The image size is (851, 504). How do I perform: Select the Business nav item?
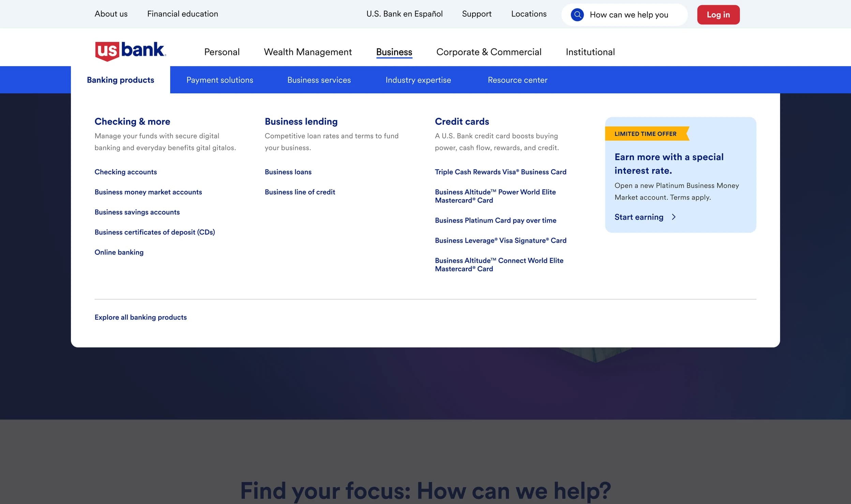[x=394, y=52]
